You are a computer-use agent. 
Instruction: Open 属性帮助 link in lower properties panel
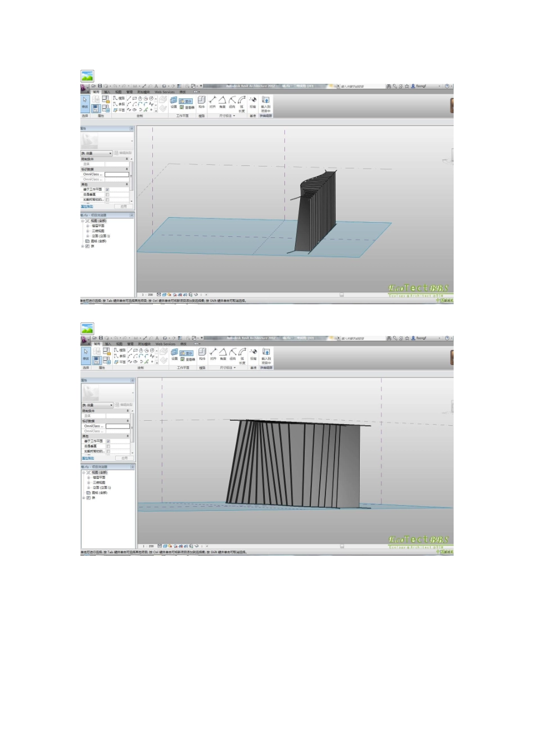pos(88,458)
